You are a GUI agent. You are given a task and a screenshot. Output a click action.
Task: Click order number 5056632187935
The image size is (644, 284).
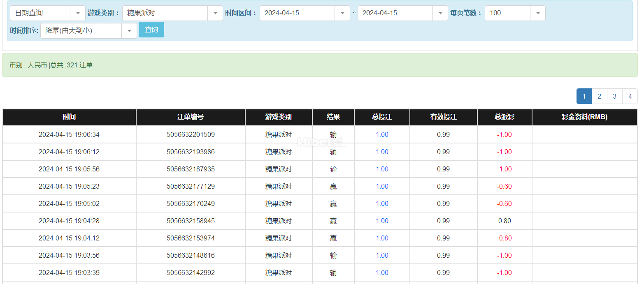tap(191, 169)
